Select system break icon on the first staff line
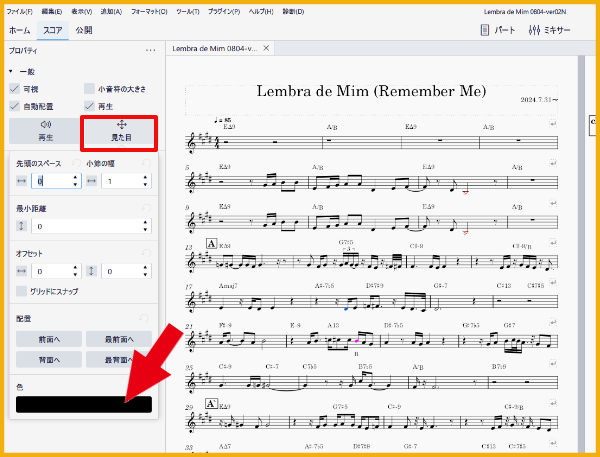Image resolution: width=600 pixels, height=457 pixels. 553,124
